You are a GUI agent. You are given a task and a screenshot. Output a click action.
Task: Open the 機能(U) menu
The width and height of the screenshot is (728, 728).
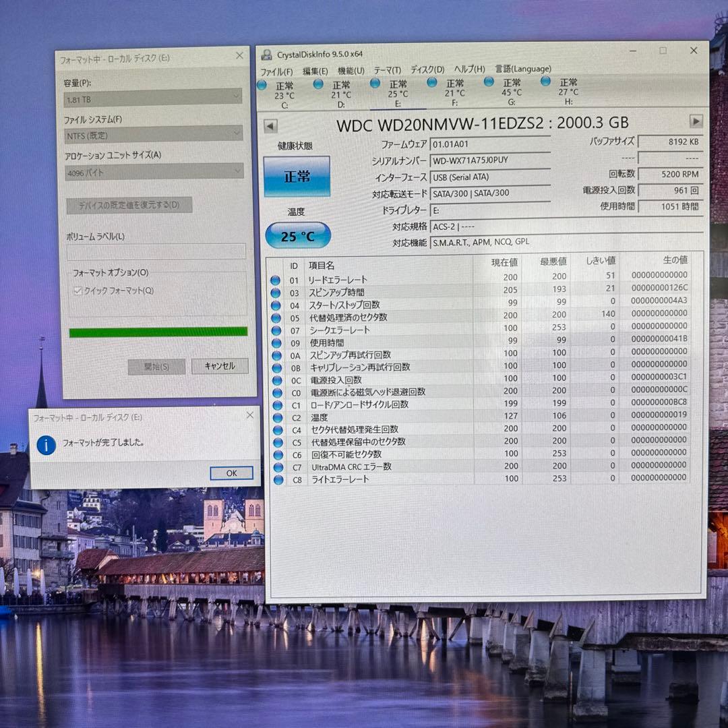click(351, 71)
